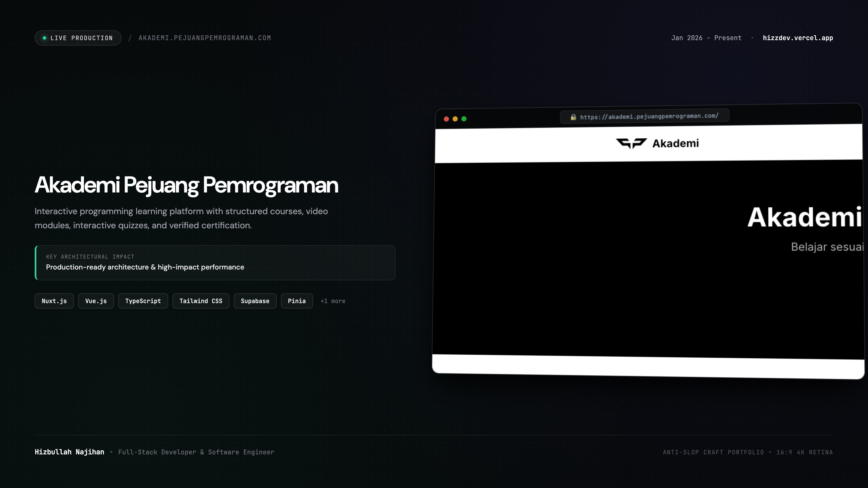
Task: Click the Belajar sesuai subtitle text
Action: coord(827,247)
